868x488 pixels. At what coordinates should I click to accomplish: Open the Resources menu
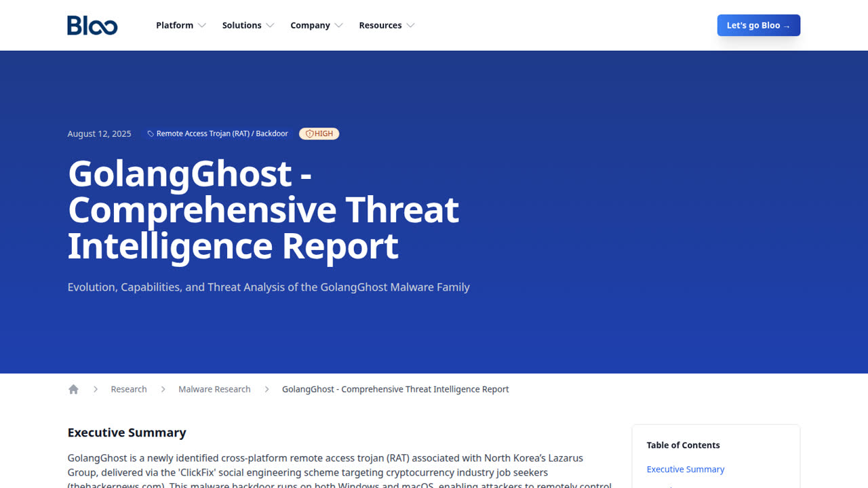387,25
